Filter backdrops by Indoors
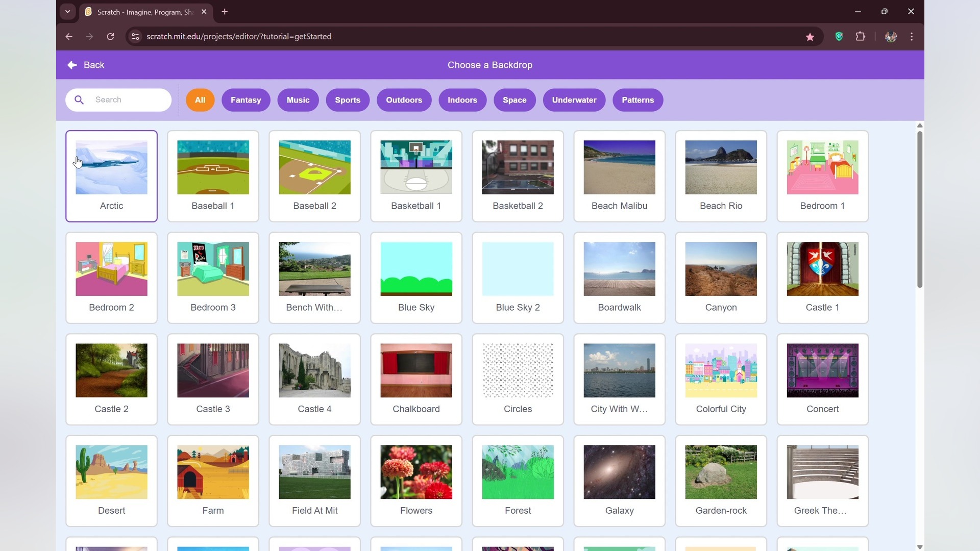Viewport: 980px width, 551px height. 462,100
